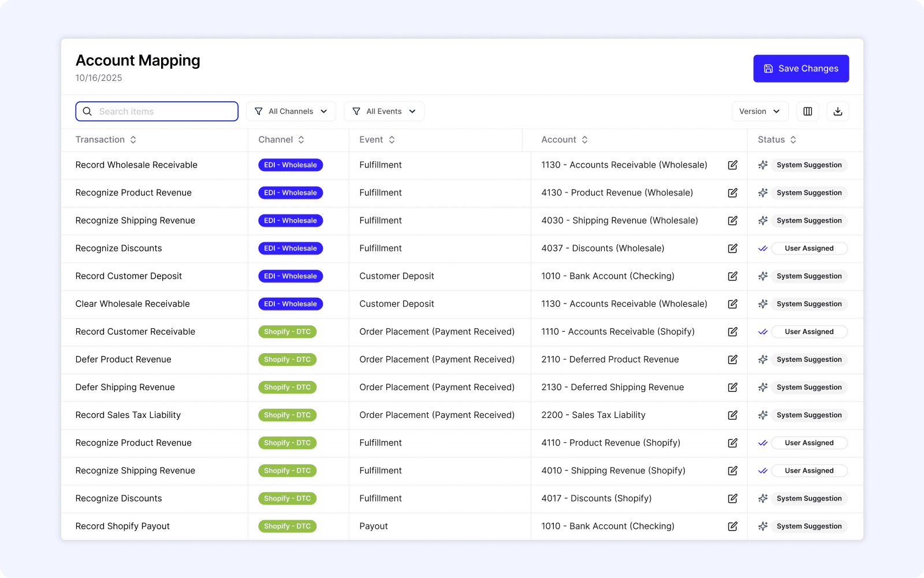Click the Search items input field

[x=162, y=111]
